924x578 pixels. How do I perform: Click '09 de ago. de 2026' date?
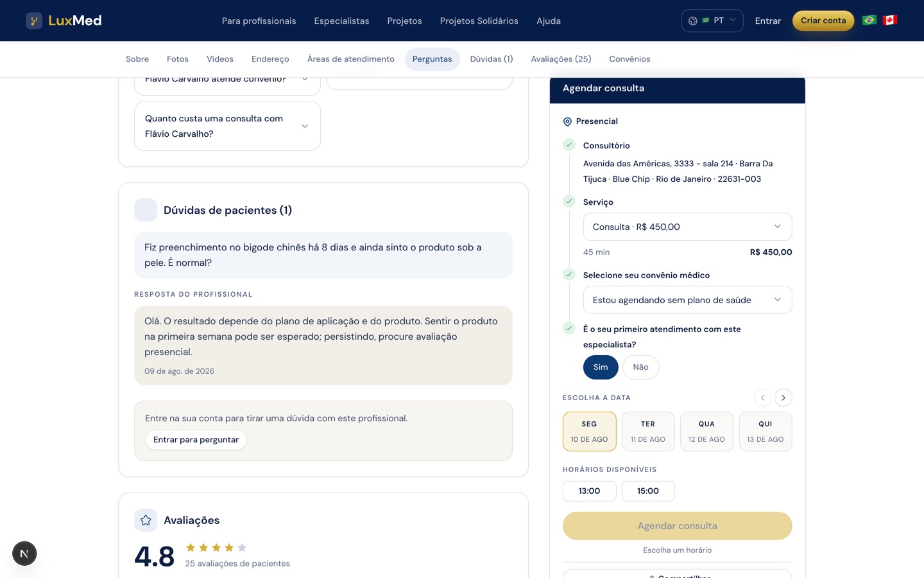pos(179,371)
